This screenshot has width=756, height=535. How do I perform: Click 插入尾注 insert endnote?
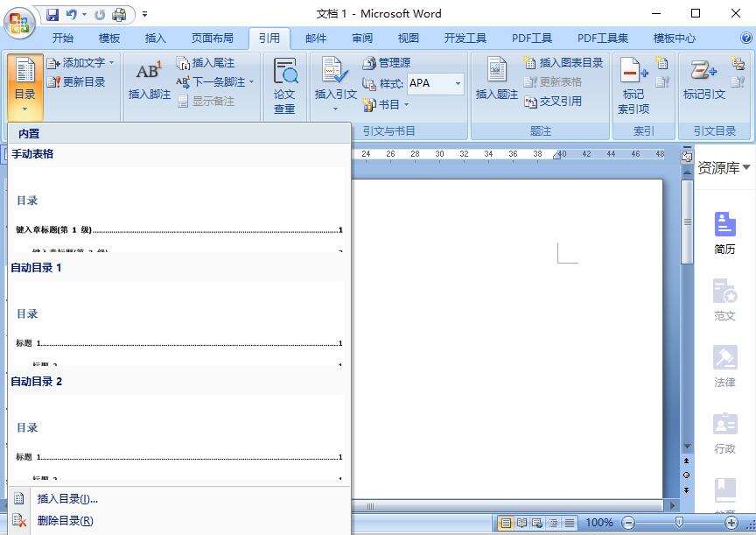click(206, 63)
